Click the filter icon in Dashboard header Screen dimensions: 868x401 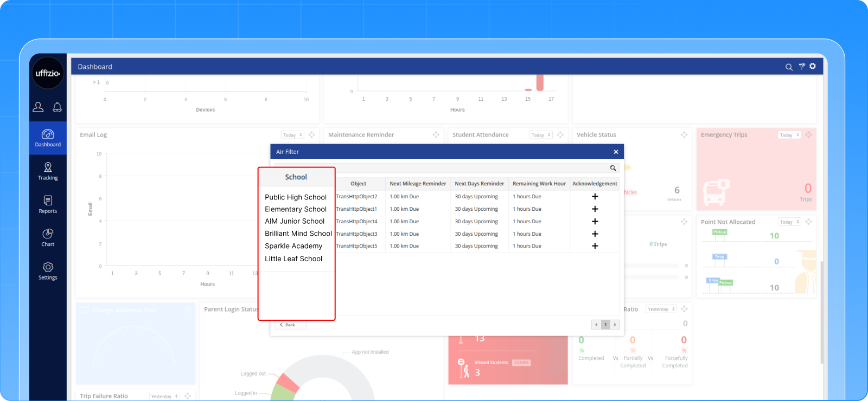(801, 67)
